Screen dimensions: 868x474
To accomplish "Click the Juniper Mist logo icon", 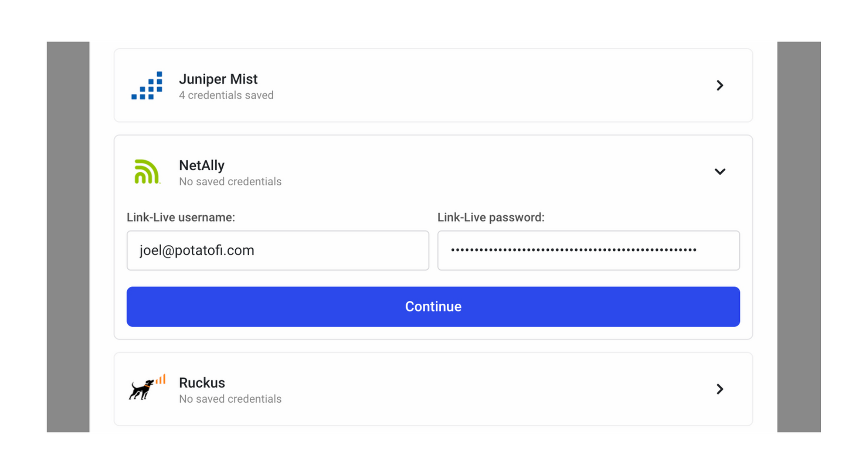I will pos(147,86).
